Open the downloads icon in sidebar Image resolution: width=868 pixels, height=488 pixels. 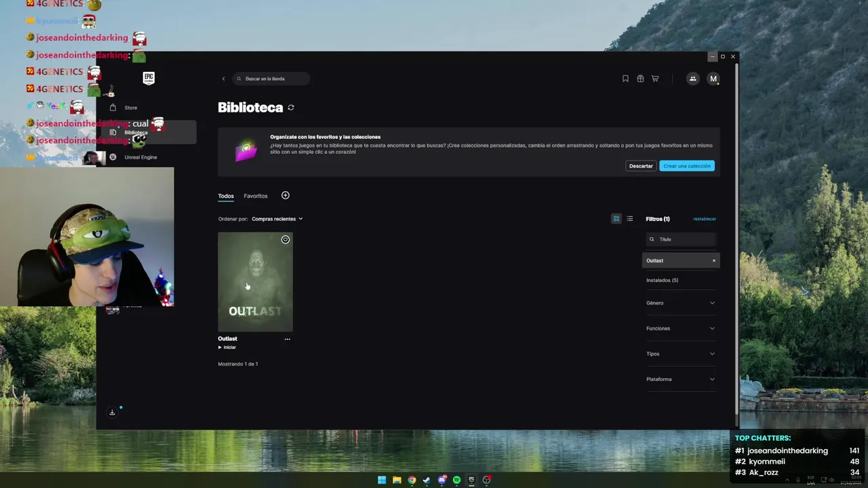113,412
